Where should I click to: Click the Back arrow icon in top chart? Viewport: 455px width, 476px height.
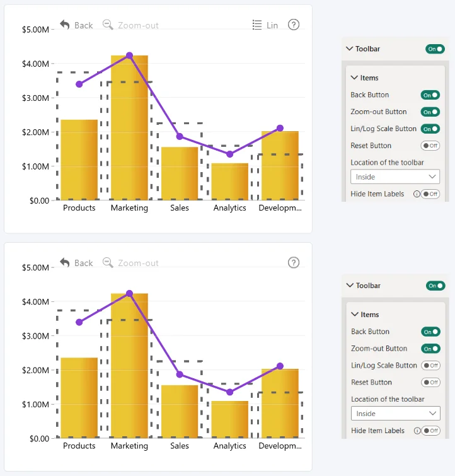(65, 25)
